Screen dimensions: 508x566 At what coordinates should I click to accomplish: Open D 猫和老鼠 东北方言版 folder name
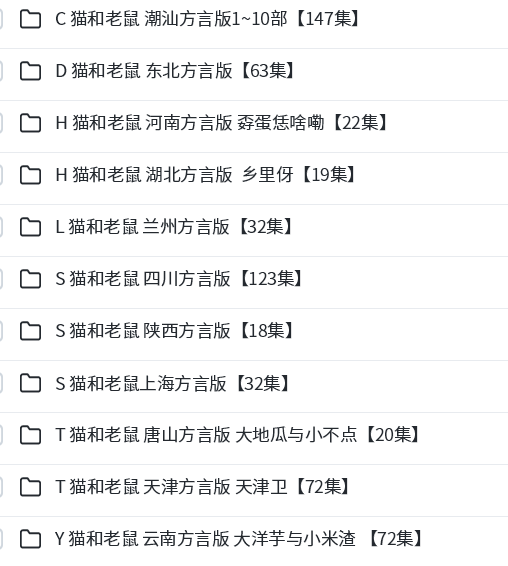175,71
